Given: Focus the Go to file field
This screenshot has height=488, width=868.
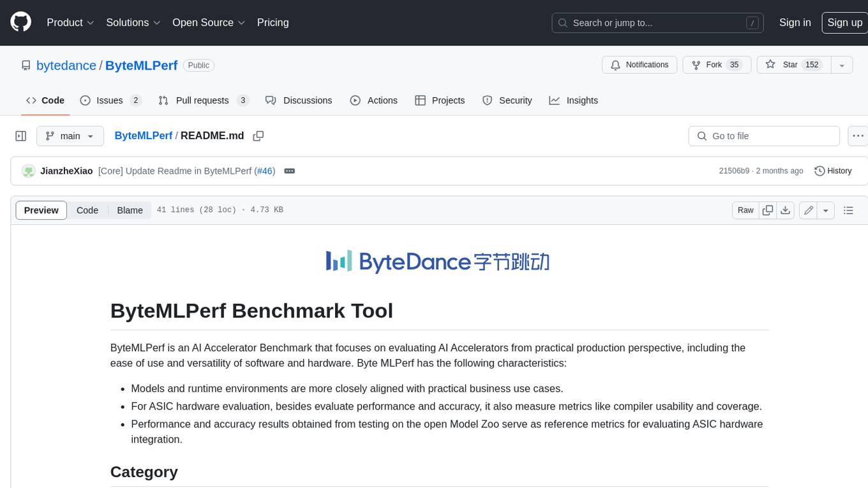Looking at the screenshot, I should pos(764,136).
